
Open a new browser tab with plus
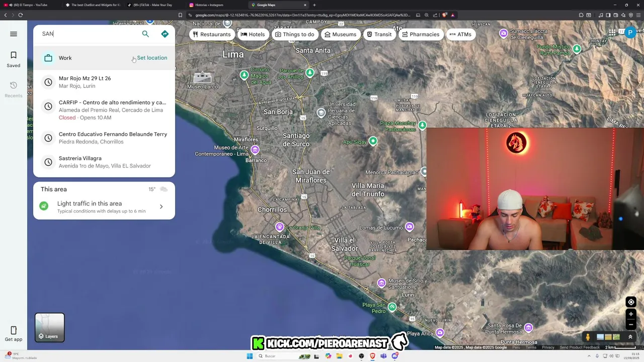(x=314, y=5)
